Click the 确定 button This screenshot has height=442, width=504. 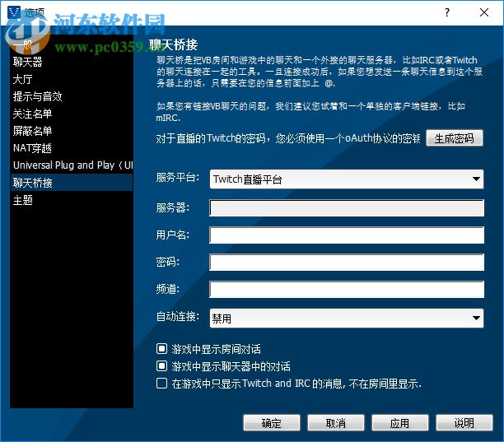pos(272,423)
